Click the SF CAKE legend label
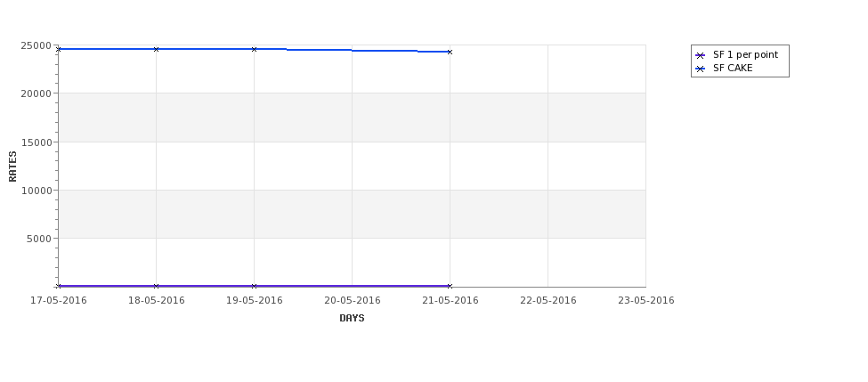Screen dimensions: 868x382 (733, 69)
